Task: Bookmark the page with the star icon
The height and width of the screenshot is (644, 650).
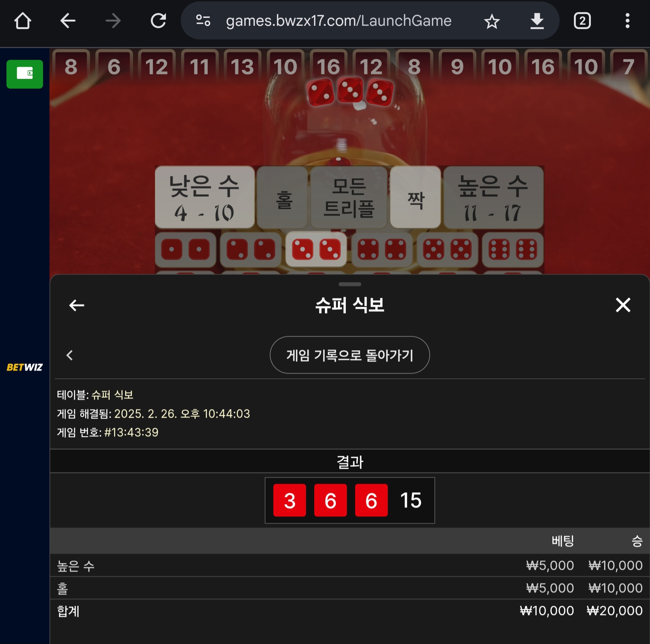Action: [491, 21]
